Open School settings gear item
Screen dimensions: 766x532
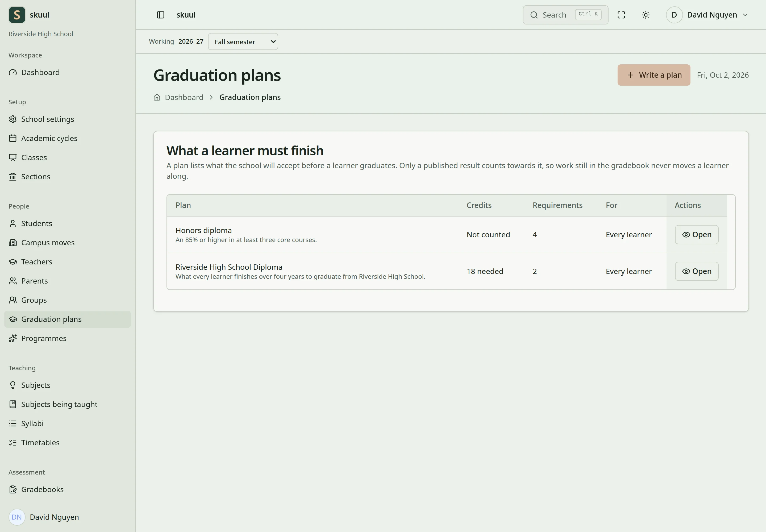point(67,119)
